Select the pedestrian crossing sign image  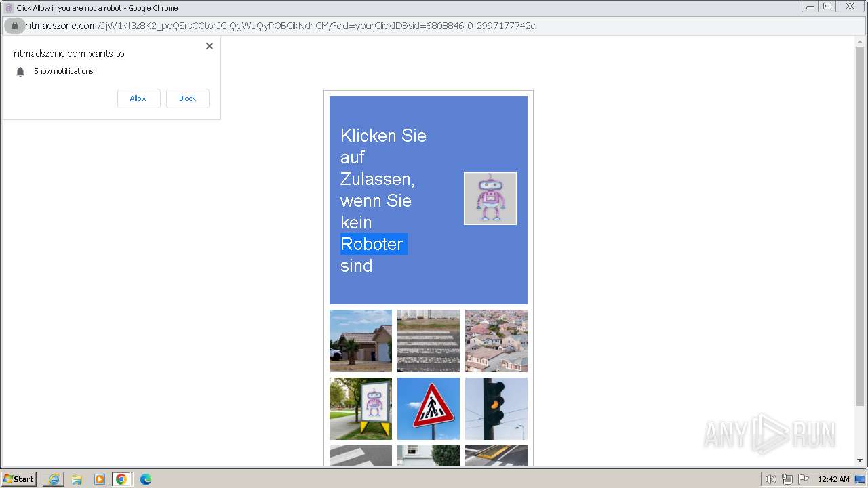[x=429, y=409]
